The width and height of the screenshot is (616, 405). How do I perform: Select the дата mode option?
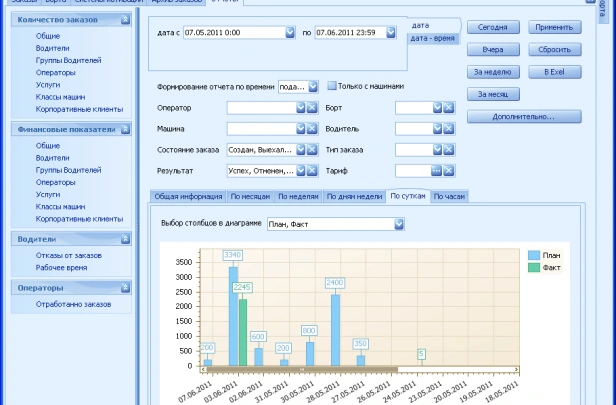(x=421, y=24)
